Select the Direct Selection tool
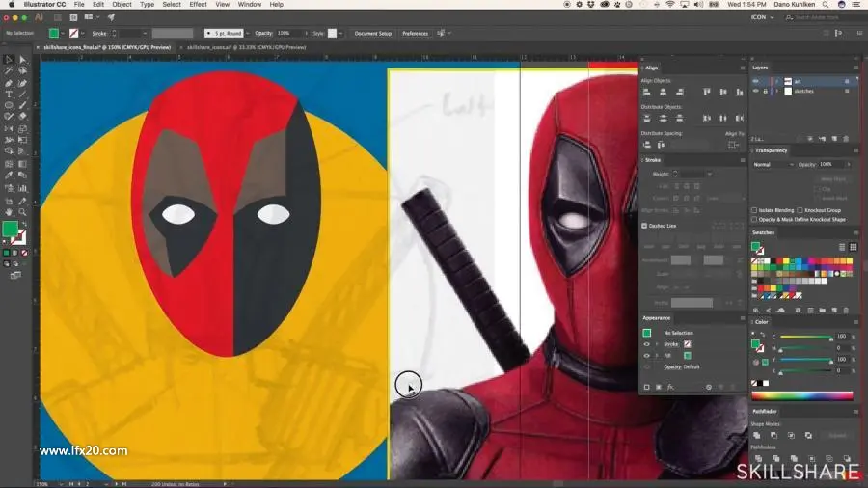This screenshot has height=488, width=868. (x=23, y=59)
